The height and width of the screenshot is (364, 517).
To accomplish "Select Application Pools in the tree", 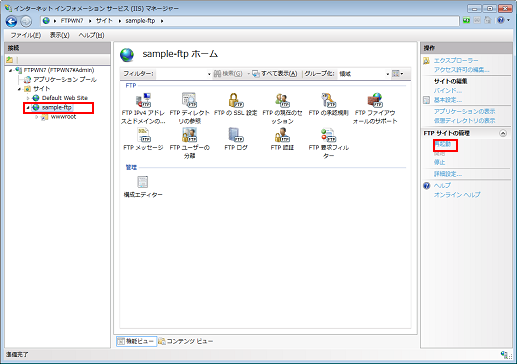I will [65, 79].
